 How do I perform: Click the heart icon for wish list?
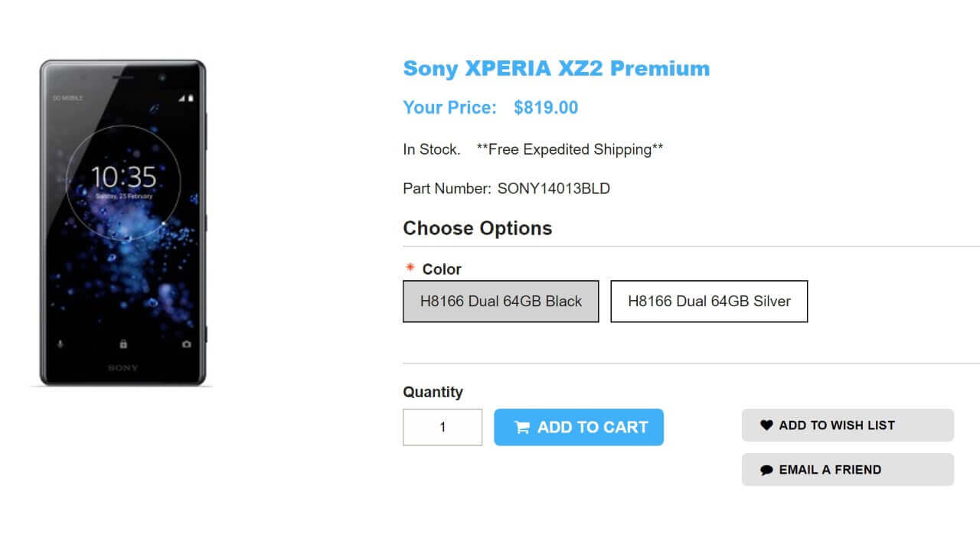point(766,425)
